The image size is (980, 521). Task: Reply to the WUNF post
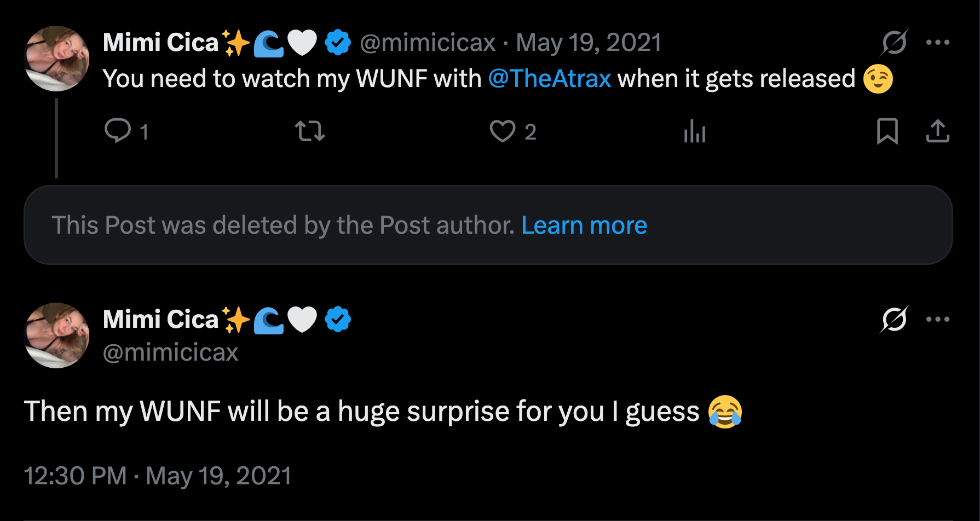pos(118,131)
